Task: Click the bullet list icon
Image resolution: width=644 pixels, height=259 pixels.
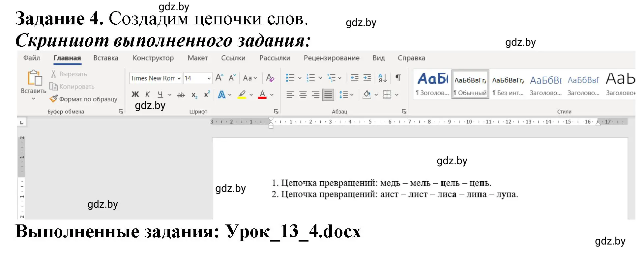Action: [290, 78]
